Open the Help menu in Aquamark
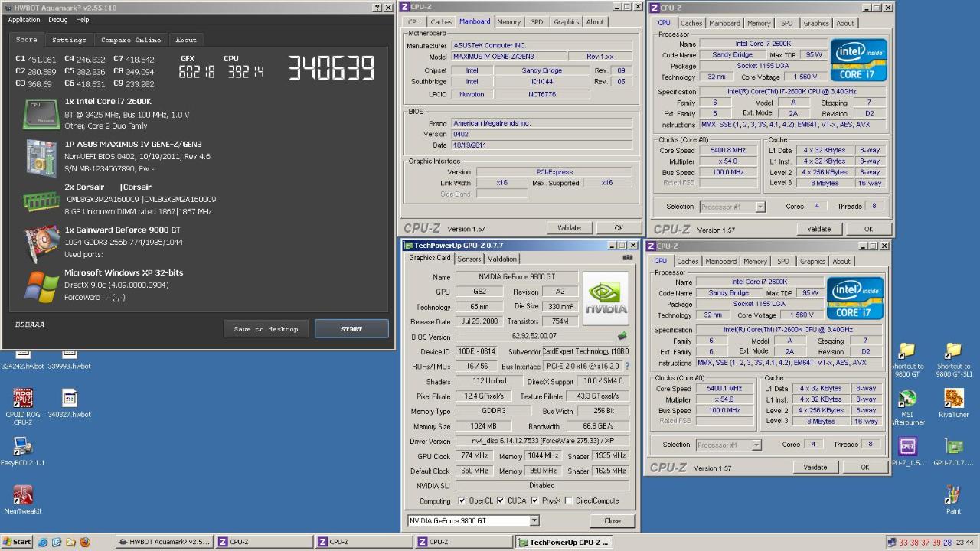The height and width of the screenshot is (551, 980). coord(83,20)
